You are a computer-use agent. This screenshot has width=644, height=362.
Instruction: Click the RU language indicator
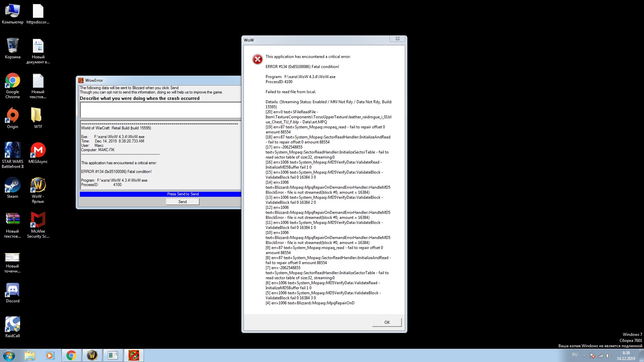click(575, 355)
